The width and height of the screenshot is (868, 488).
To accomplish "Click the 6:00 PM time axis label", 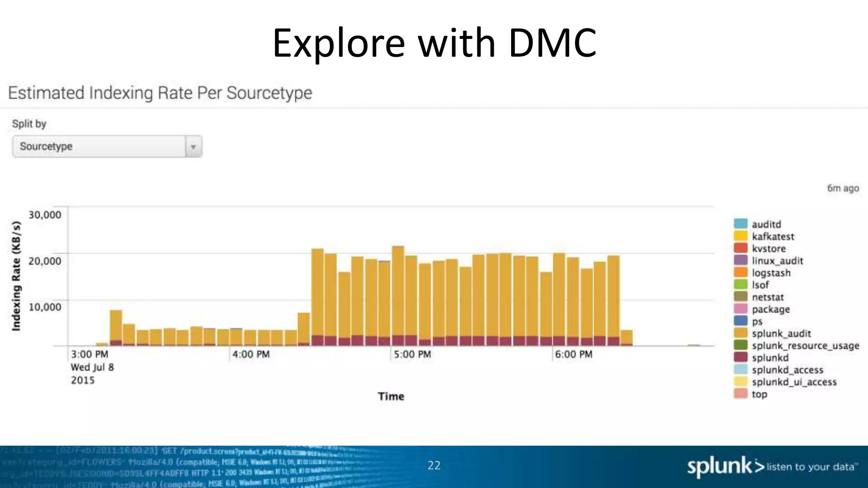I will pos(574,354).
